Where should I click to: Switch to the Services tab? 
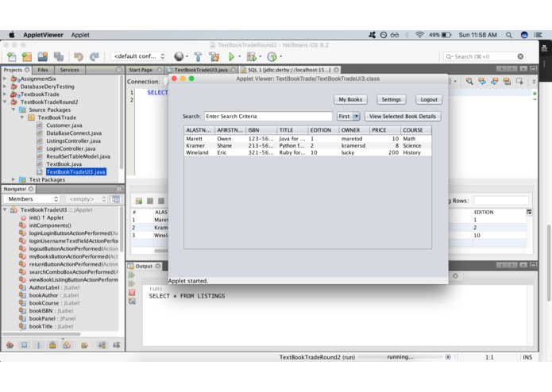click(69, 70)
